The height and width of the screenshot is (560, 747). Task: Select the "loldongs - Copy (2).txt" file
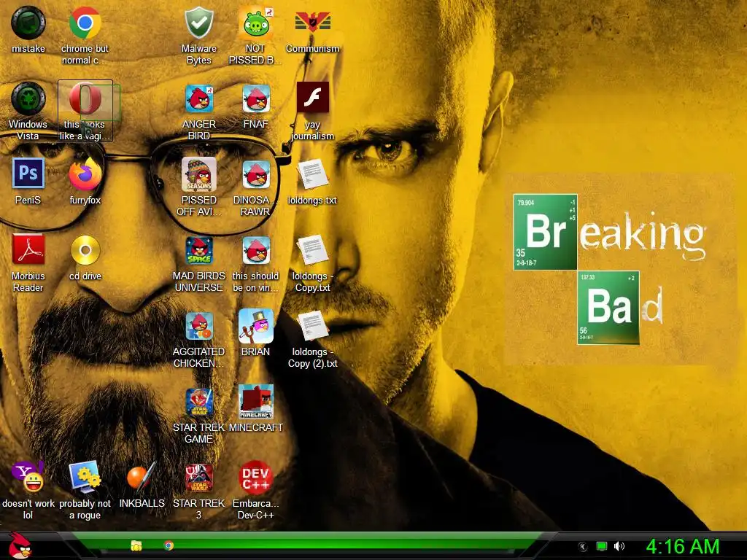[x=312, y=326]
